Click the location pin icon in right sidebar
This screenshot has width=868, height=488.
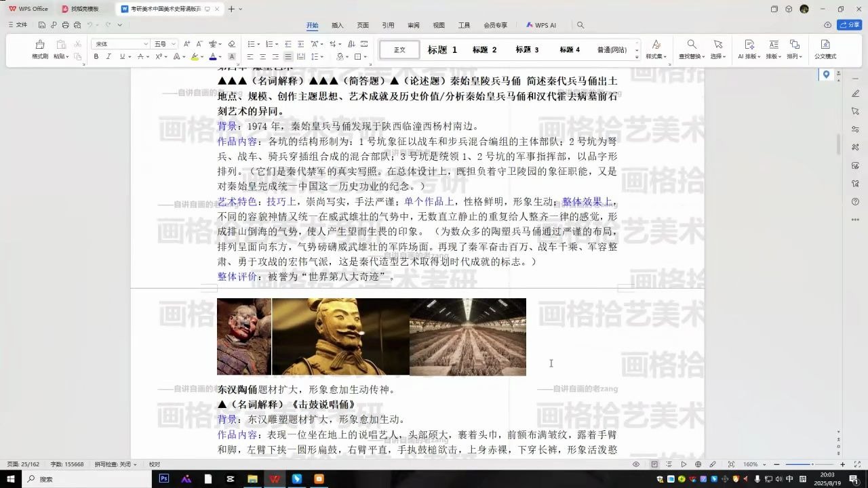(x=826, y=75)
